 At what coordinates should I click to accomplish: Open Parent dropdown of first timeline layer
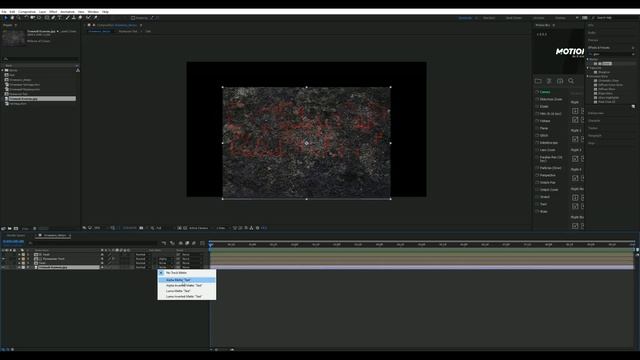(192, 254)
